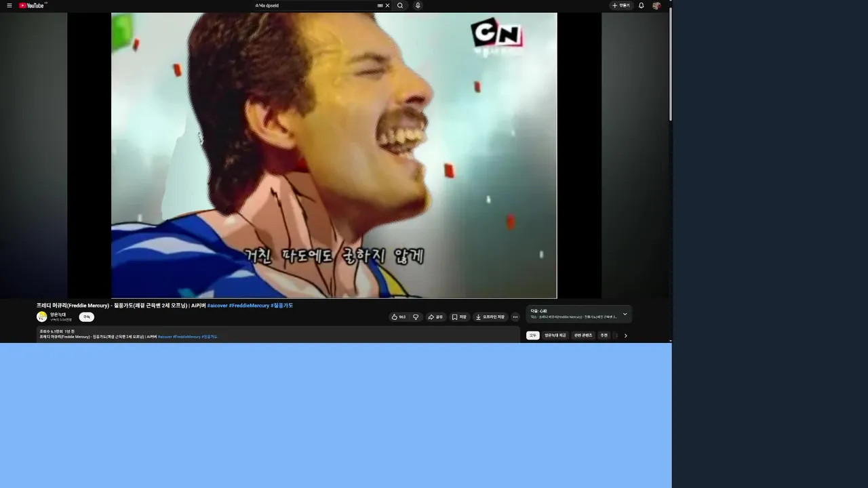Start voice search with the microphone

tap(418, 5)
